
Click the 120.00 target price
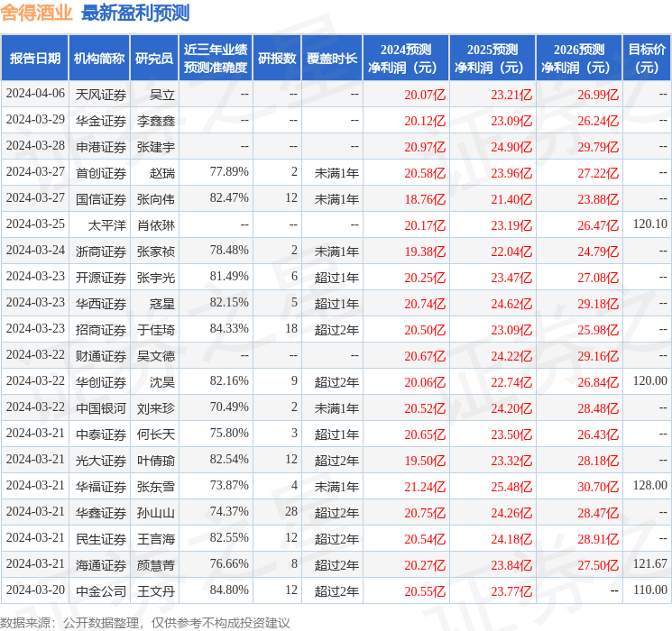pos(650,380)
